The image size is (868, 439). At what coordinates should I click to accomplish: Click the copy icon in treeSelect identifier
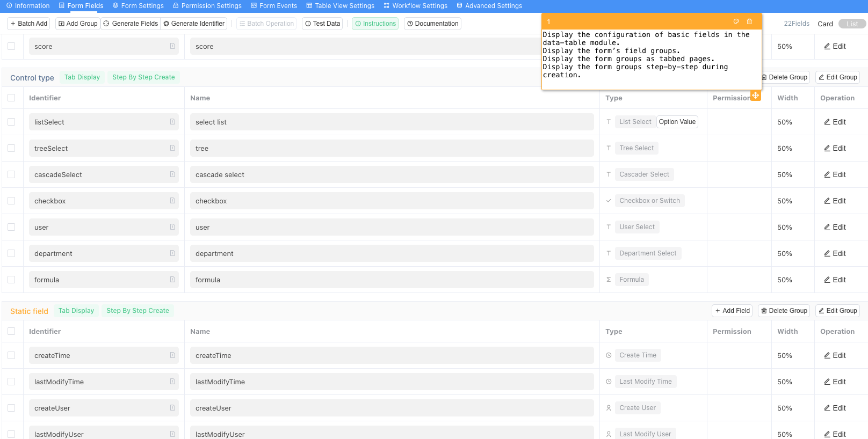point(172,148)
